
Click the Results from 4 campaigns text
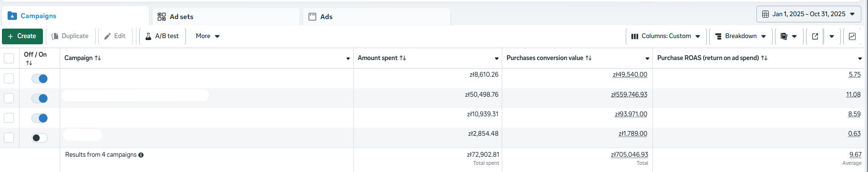pyautogui.click(x=101, y=155)
